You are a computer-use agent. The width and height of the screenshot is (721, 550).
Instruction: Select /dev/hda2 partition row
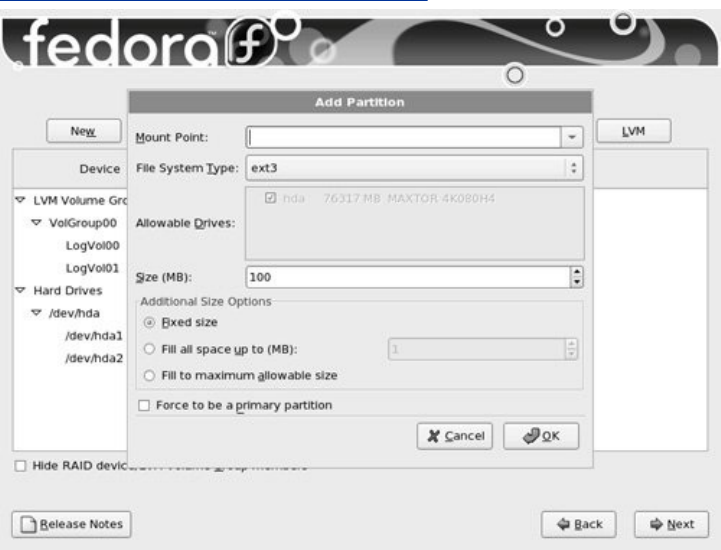coord(94,358)
